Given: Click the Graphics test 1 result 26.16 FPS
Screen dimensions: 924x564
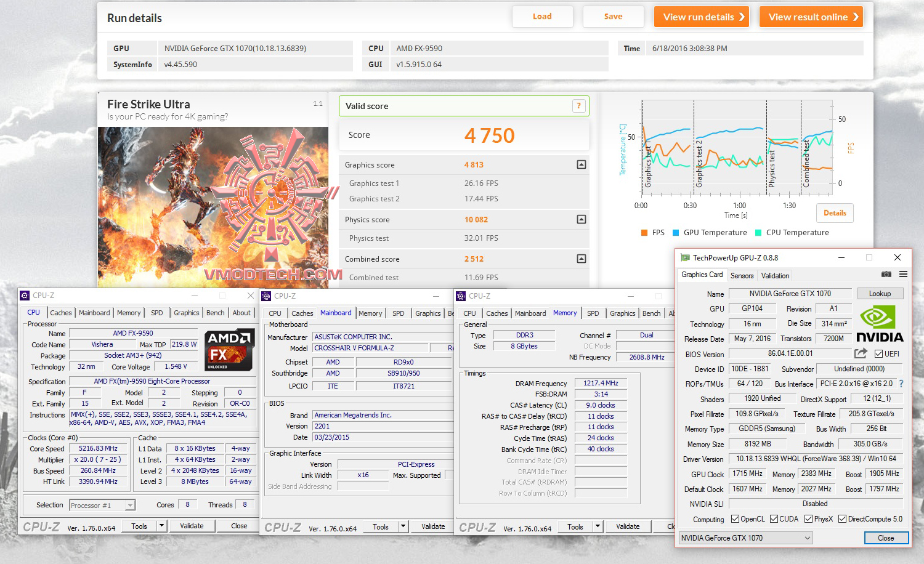Looking at the screenshot, I should pos(481,183).
